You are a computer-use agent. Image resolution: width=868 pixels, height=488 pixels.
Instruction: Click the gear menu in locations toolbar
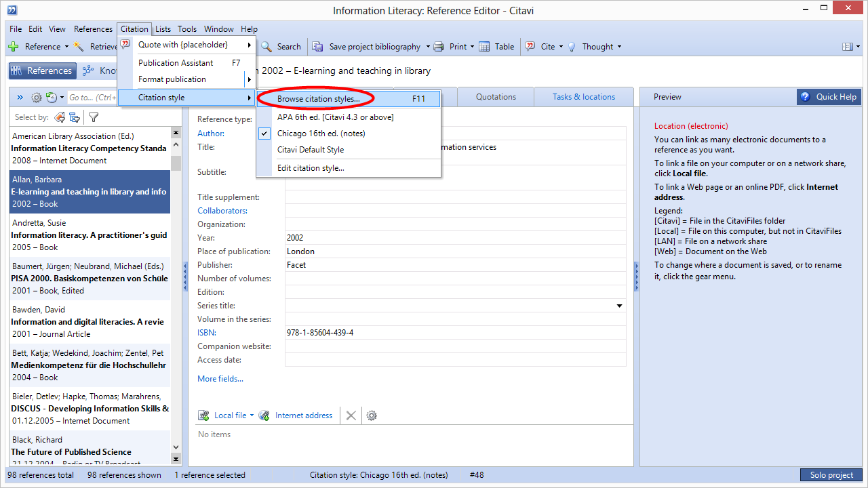(x=372, y=415)
